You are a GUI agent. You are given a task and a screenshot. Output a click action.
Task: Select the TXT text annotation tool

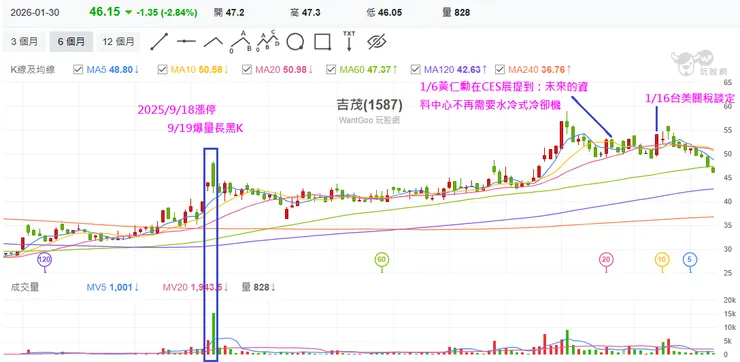(349, 41)
